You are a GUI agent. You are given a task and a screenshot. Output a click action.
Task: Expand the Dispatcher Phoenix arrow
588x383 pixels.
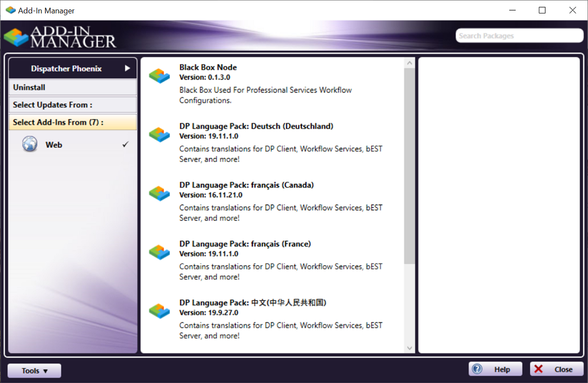(x=128, y=68)
